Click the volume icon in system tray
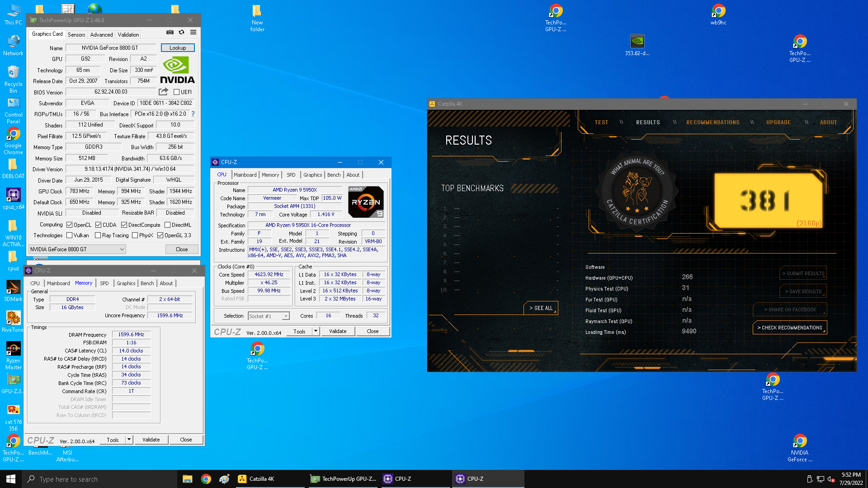The image size is (868, 488). 831,479
